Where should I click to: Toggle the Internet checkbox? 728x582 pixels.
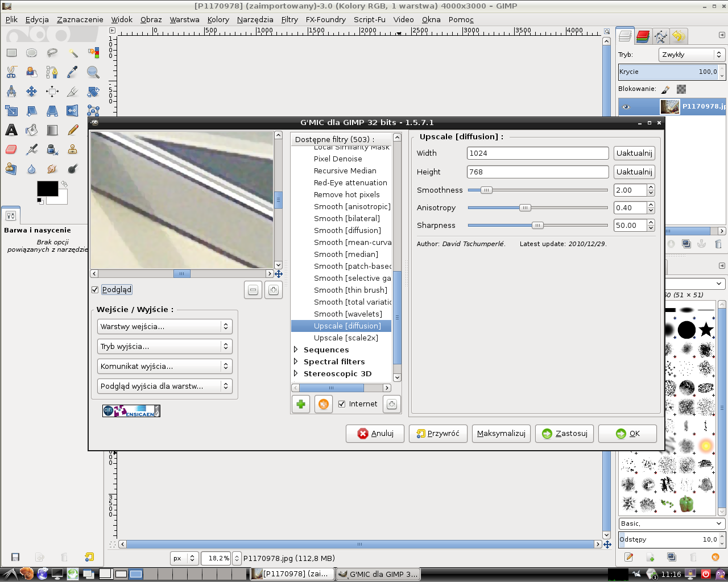point(342,404)
